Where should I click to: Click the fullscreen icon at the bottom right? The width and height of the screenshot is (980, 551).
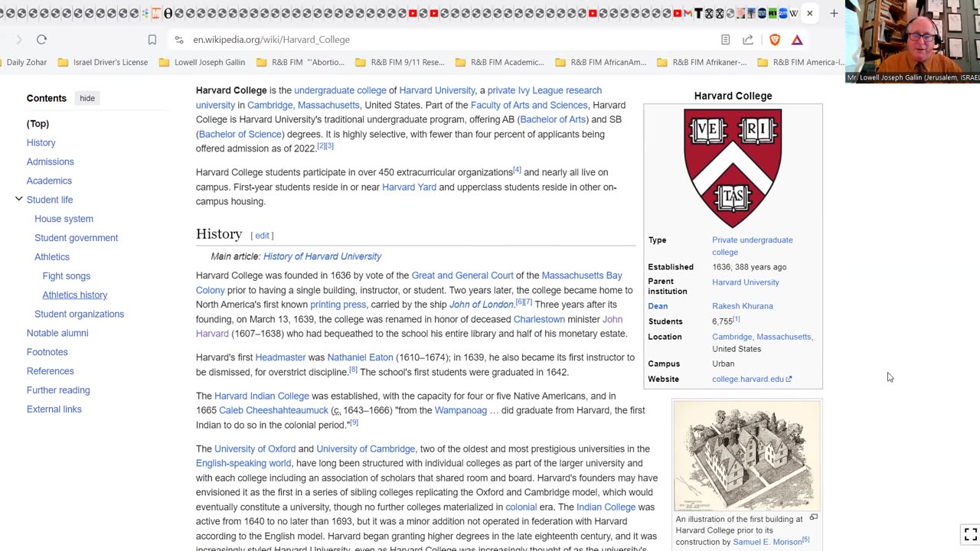pyautogui.click(x=970, y=534)
